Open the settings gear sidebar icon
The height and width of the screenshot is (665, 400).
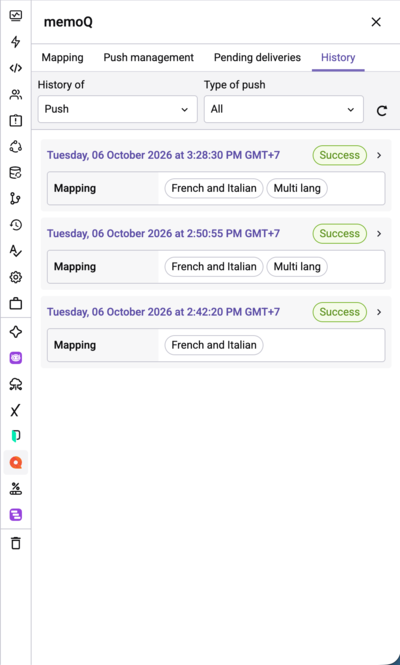pyautogui.click(x=16, y=277)
